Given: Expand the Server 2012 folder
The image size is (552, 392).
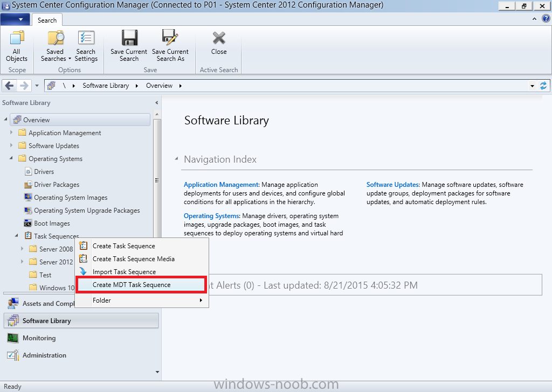Looking at the screenshot, I should [22, 262].
